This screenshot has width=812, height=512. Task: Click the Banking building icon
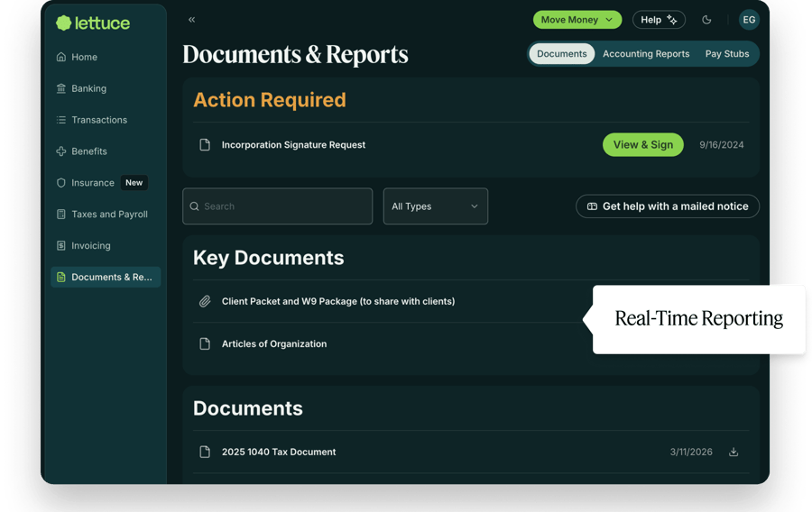tap(61, 88)
